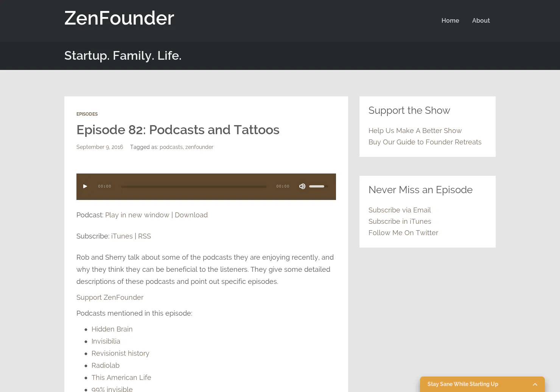Click Subscribe in iTunes in sidebar
560x392 pixels.
(400, 222)
